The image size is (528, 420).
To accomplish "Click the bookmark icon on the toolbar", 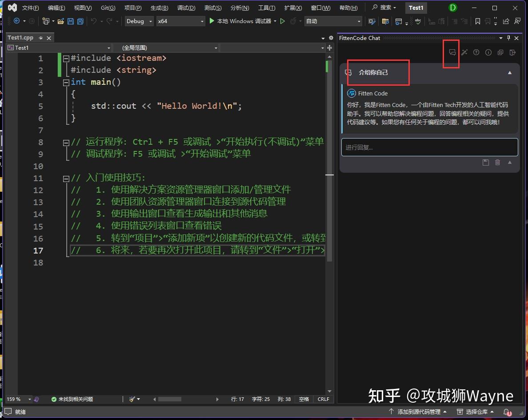I will [478, 21].
